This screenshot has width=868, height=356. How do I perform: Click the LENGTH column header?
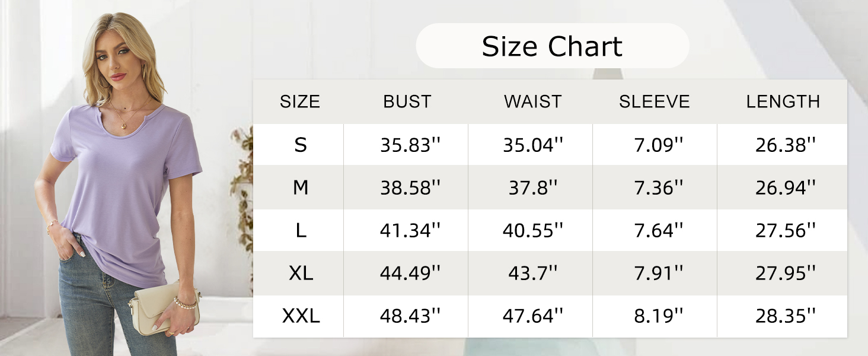pyautogui.click(x=783, y=101)
